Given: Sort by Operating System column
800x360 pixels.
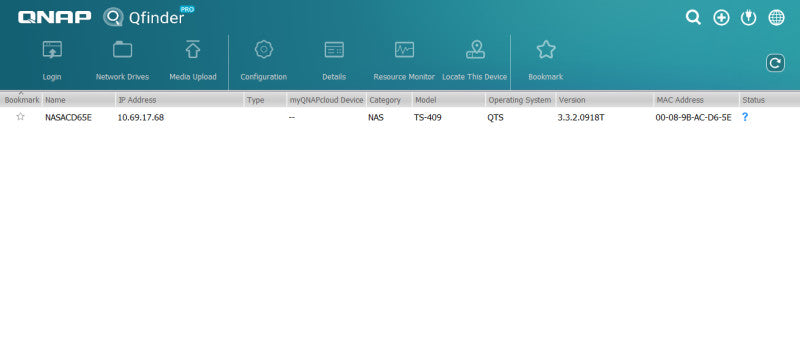Looking at the screenshot, I should [x=520, y=100].
